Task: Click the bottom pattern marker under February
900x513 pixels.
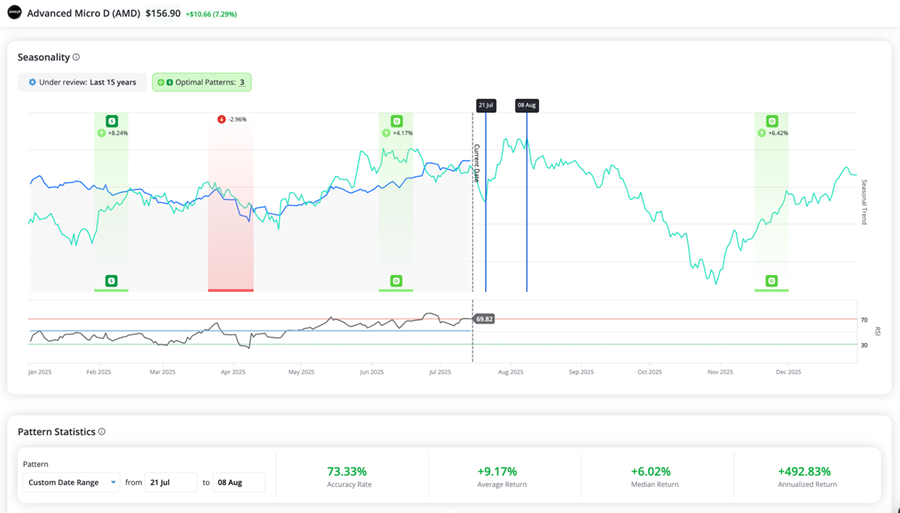Action: click(x=111, y=282)
